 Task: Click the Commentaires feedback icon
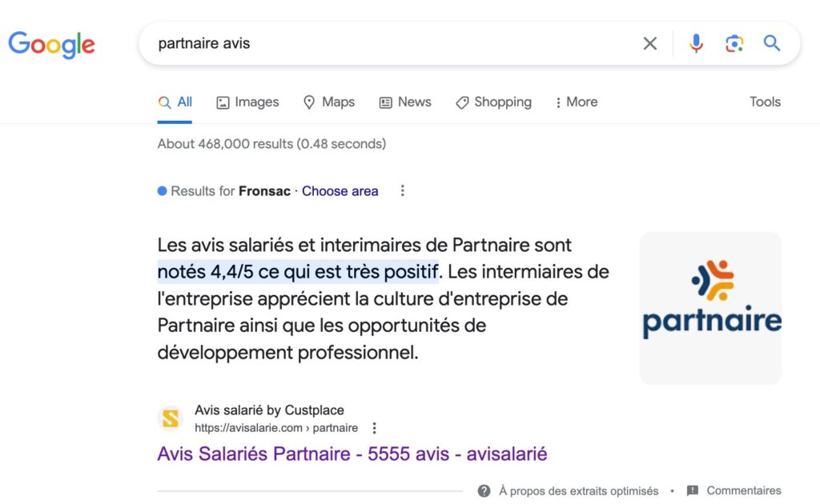click(x=693, y=490)
